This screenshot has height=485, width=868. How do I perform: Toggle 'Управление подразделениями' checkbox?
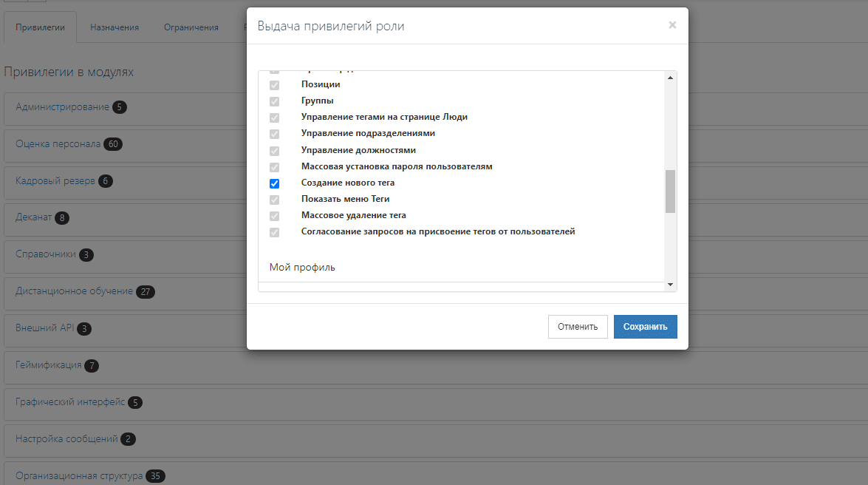(275, 134)
